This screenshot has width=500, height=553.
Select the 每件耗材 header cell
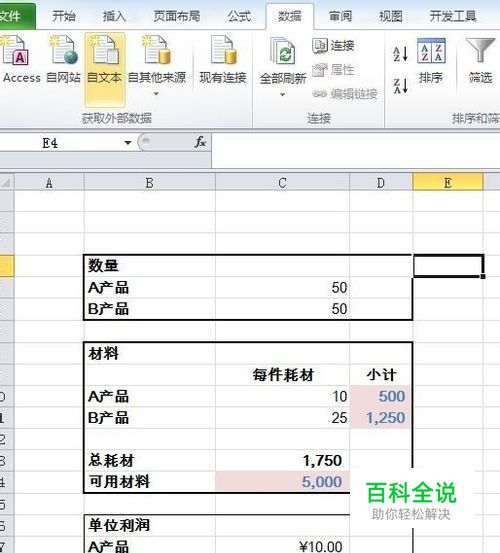pyautogui.click(x=282, y=375)
